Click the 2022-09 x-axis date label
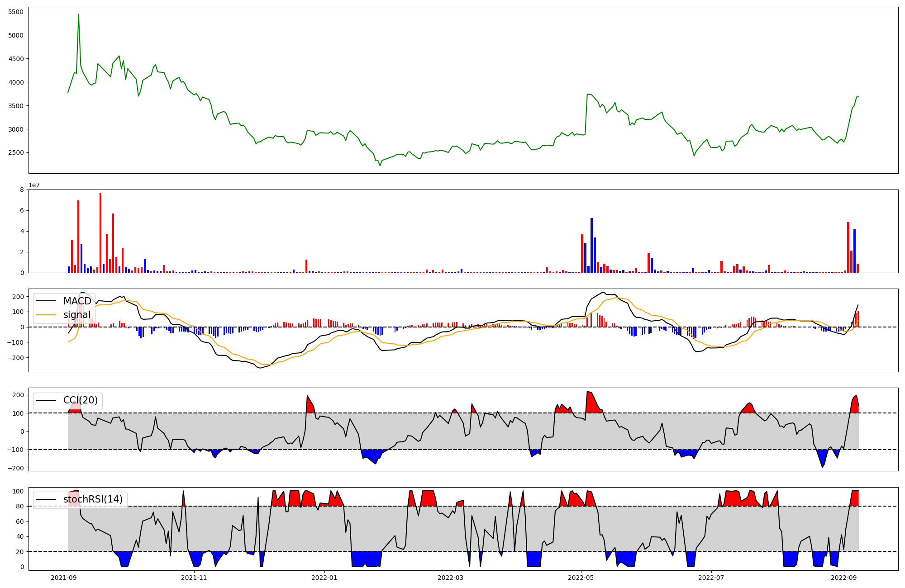 (844, 578)
